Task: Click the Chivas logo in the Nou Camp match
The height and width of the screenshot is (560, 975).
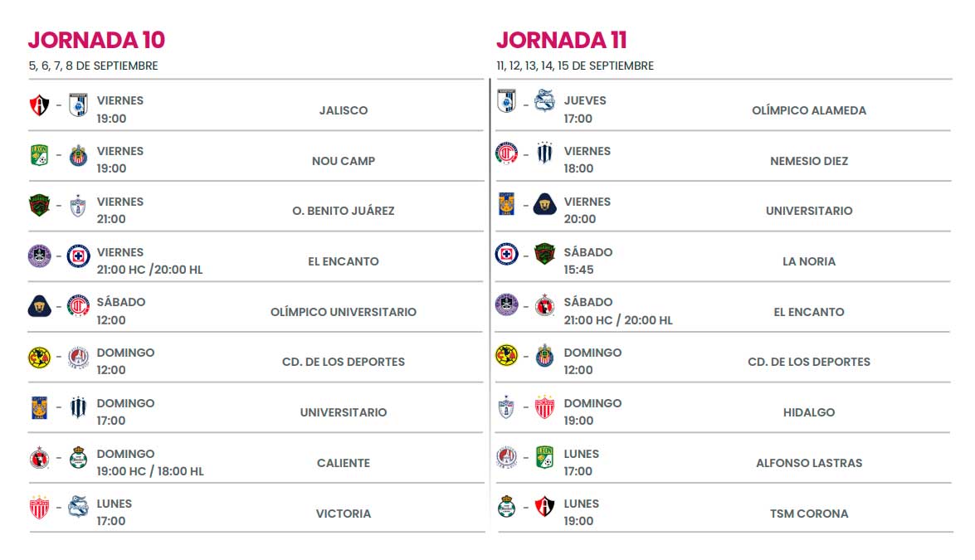Action: pos(78,155)
